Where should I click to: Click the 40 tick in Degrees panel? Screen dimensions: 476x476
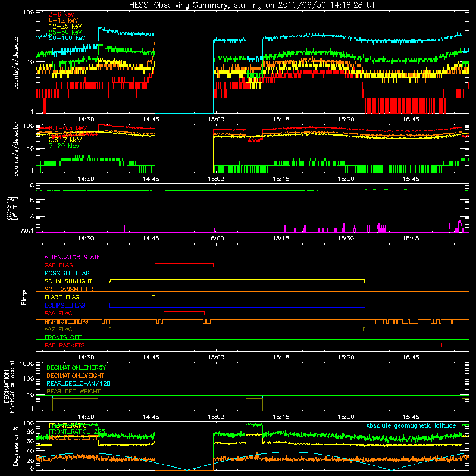30,451
